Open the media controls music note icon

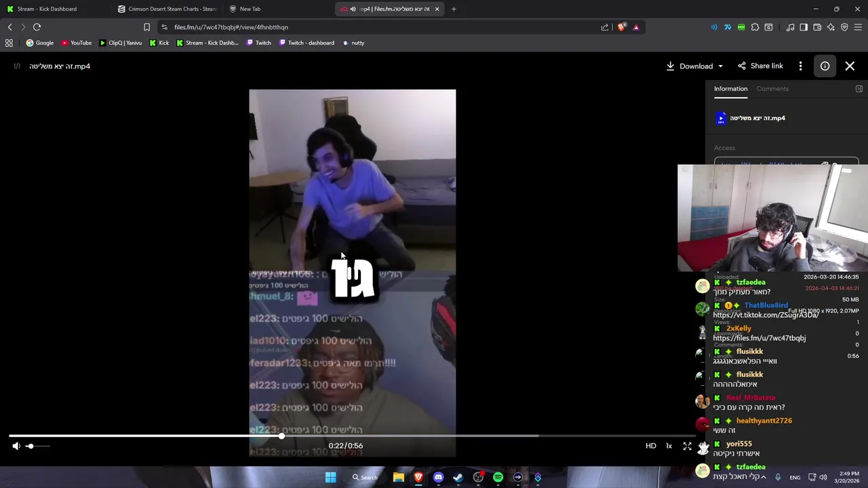click(790, 27)
